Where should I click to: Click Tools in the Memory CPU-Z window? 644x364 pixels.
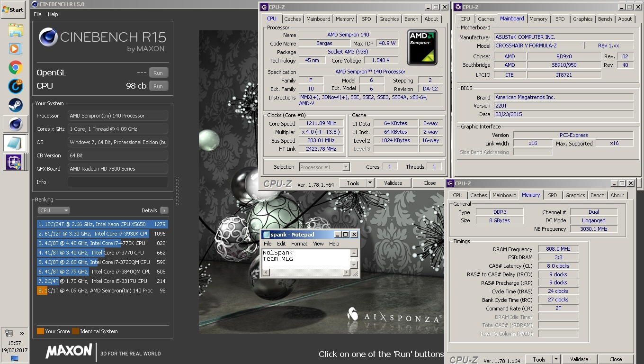click(539, 359)
